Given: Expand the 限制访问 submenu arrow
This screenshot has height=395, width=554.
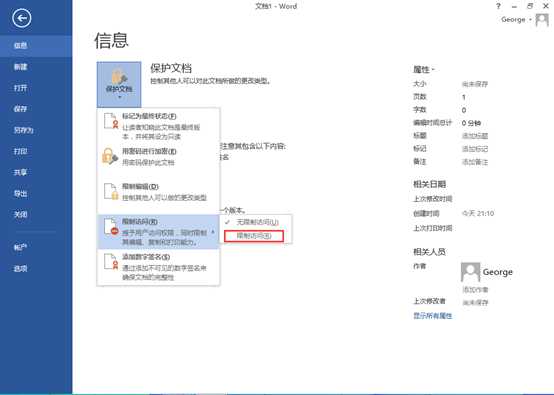Looking at the screenshot, I should tap(213, 232).
